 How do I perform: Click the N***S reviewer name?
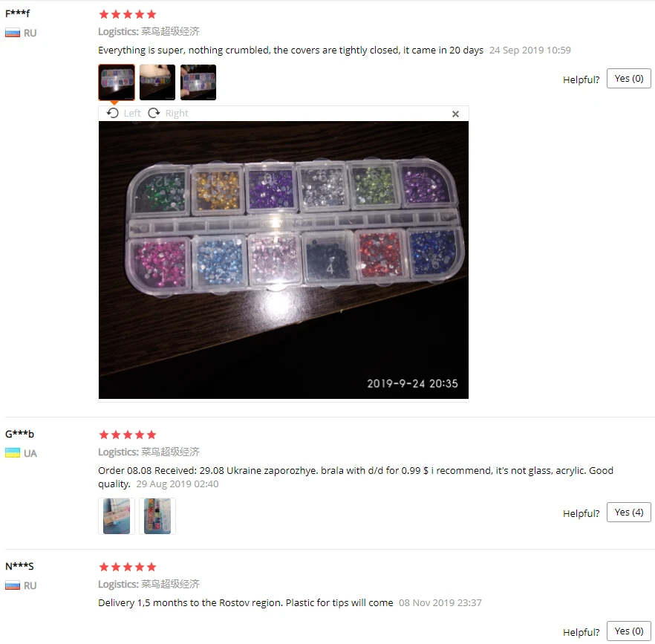click(19, 566)
